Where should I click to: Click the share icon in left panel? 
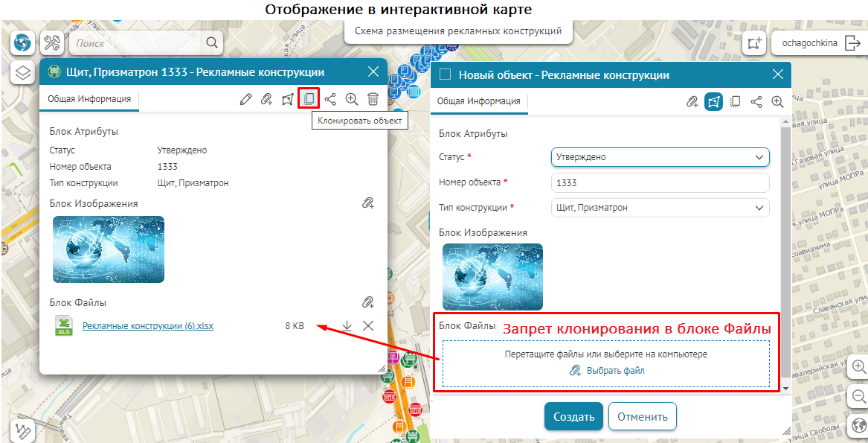(x=330, y=99)
